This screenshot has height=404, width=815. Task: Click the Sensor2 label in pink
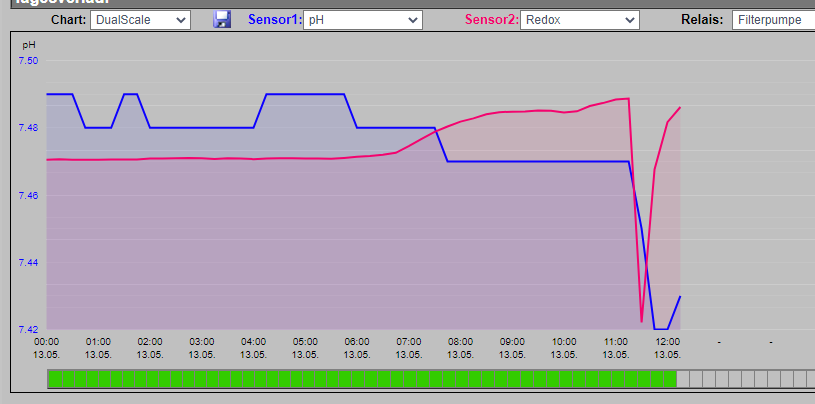492,20
